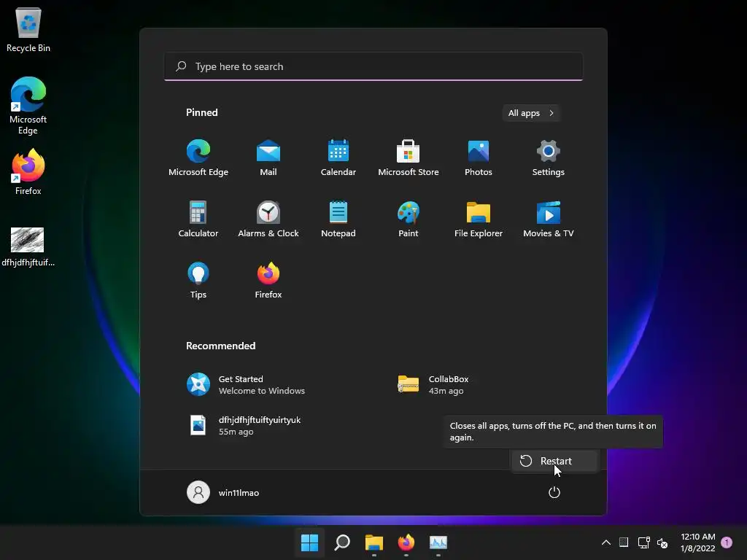Click the power button in Start menu
Image resolution: width=747 pixels, height=560 pixels.
554,492
